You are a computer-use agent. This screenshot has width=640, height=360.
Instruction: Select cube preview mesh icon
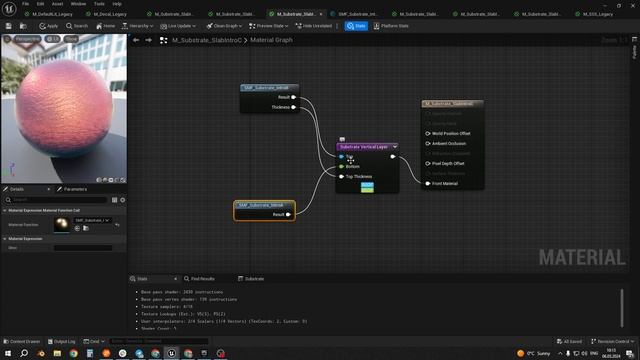pyautogui.click(x=117, y=180)
